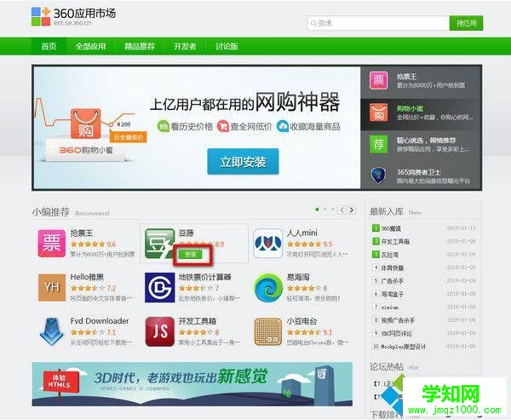
Task: Open 开发工具箱 in newest list
Action: [395, 241]
